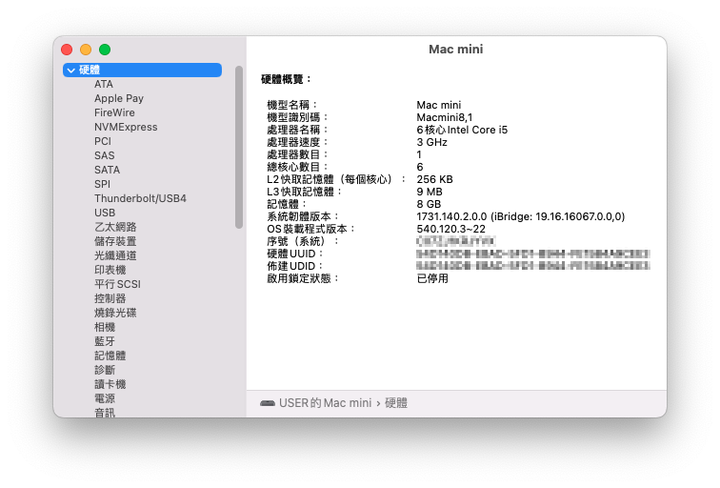Click the Mac mini icon in path bar
The width and height of the screenshot is (720, 488).
(267, 403)
